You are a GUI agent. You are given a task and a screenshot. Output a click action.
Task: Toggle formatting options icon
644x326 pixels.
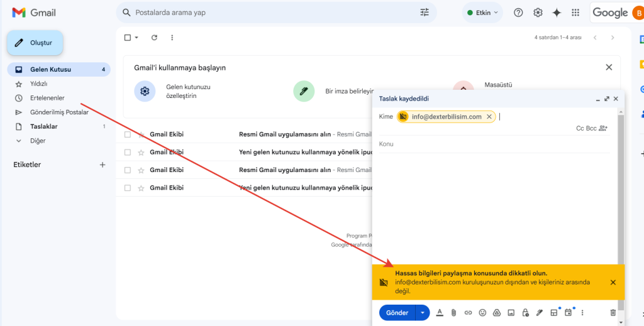point(440,313)
